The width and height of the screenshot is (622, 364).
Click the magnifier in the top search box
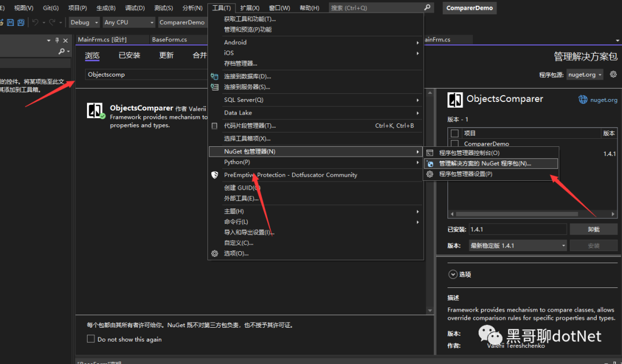pos(427,7)
